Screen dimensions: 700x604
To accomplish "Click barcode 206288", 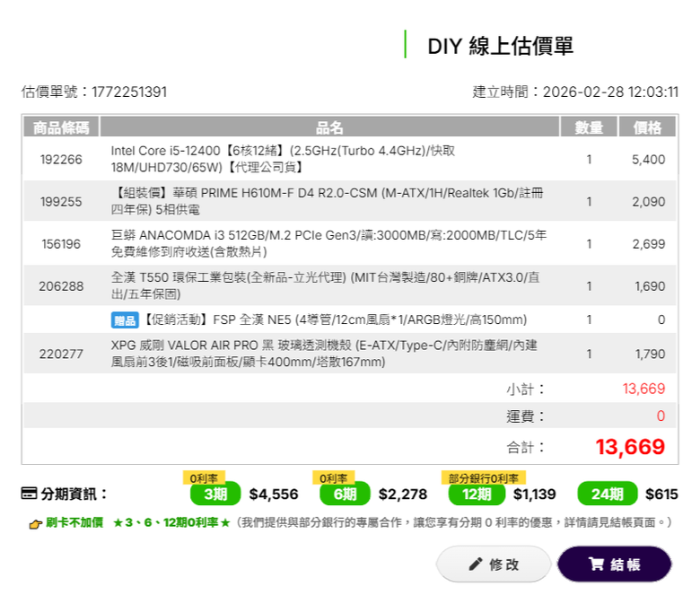I will tap(61, 286).
